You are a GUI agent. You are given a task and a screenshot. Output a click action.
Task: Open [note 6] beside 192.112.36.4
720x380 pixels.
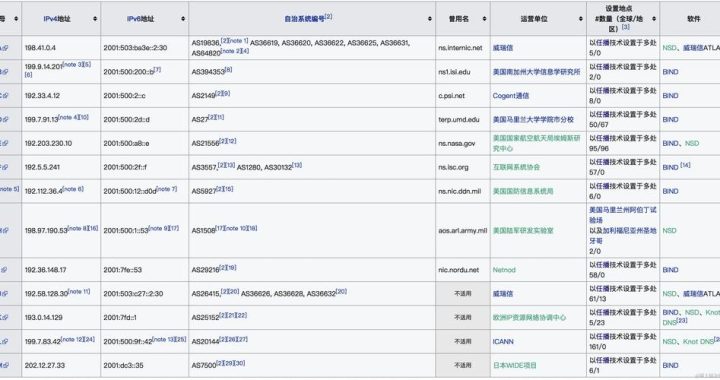tap(73, 189)
